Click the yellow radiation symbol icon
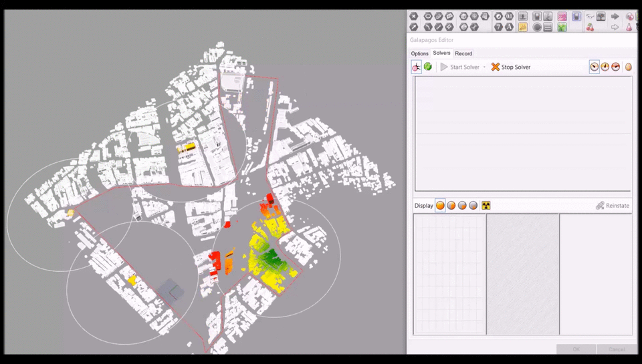 (x=486, y=206)
